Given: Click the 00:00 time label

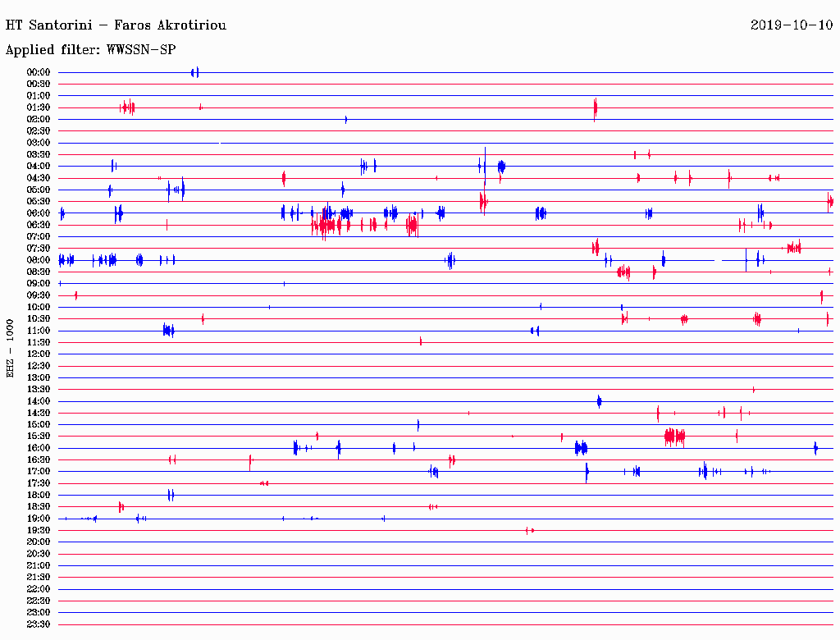Looking at the screenshot, I should (39, 72).
